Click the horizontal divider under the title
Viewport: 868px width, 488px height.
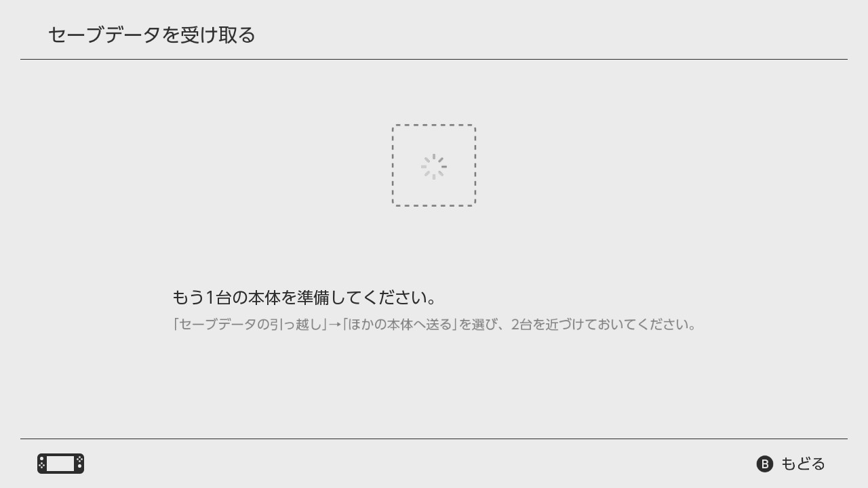[434, 60]
